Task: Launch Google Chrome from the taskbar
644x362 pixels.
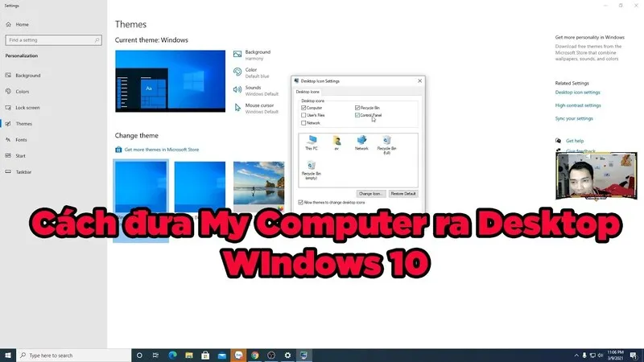Action: (255, 356)
